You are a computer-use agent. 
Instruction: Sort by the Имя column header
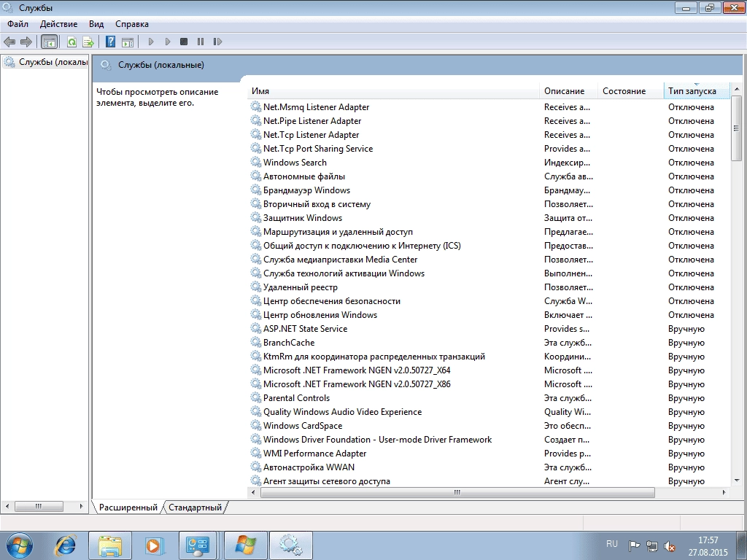pyautogui.click(x=394, y=91)
